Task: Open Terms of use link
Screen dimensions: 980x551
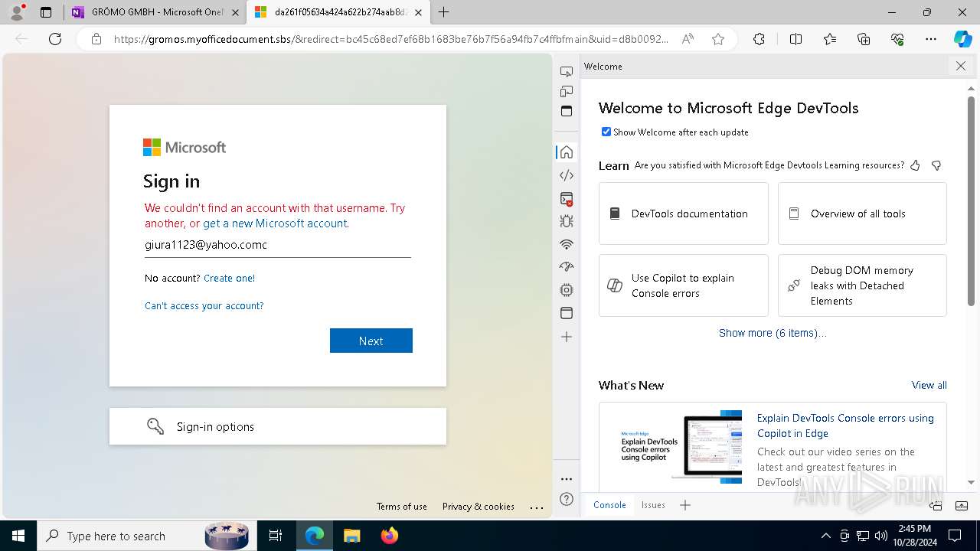Action: pyautogui.click(x=402, y=507)
